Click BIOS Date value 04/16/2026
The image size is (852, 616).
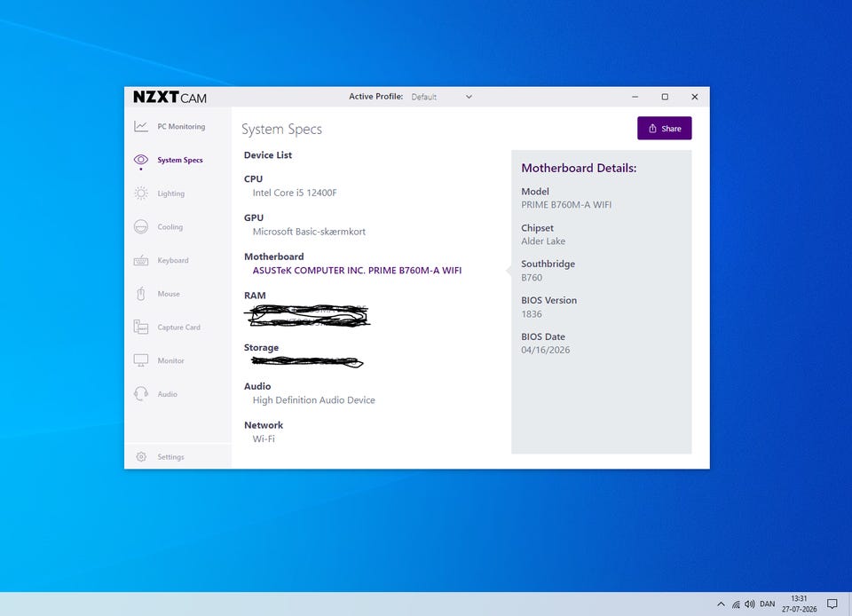546,350
